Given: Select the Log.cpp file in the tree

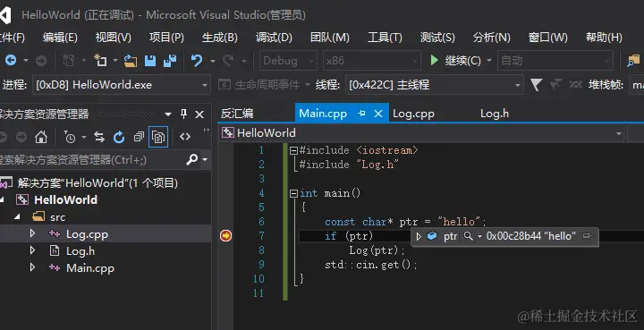Looking at the screenshot, I should [x=87, y=234].
